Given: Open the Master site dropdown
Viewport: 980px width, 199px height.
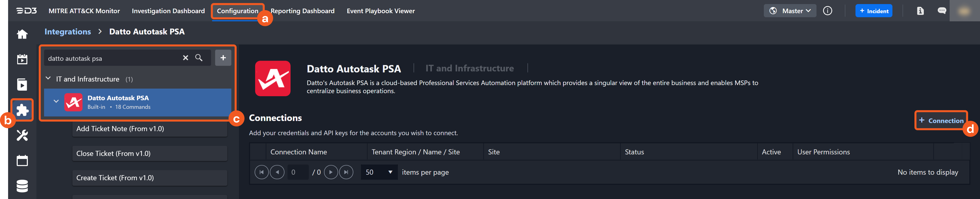Looking at the screenshot, I should 790,11.
